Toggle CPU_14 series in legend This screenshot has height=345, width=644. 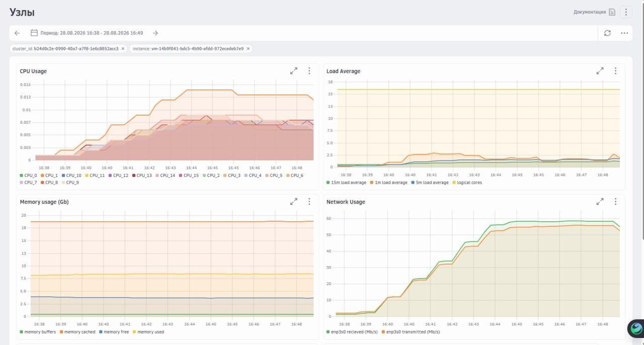[165, 176]
